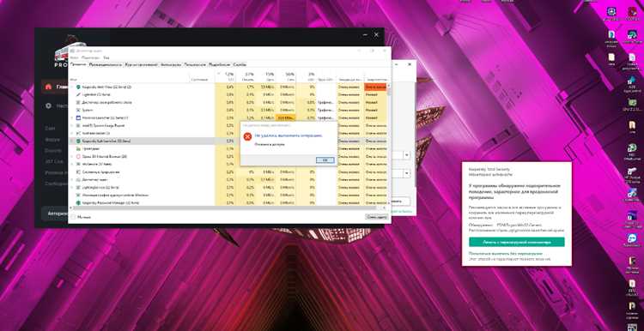
Task: Expand the Launcher (32 бита) process row
Action: point(72,117)
